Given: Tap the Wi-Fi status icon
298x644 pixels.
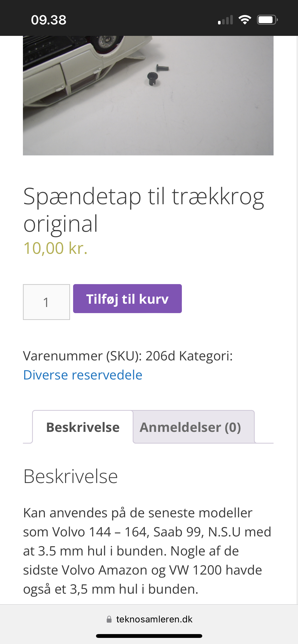Looking at the screenshot, I should pyautogui.click(x=245, y=20).
